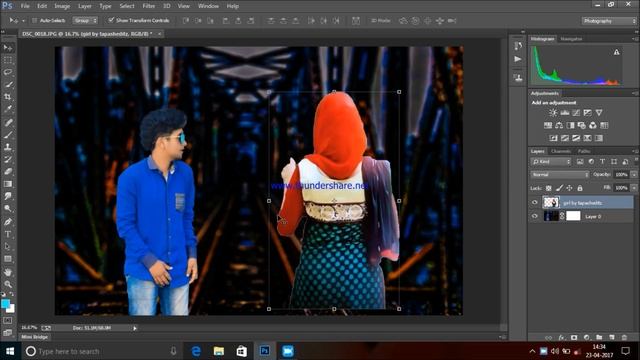Select the Quick Selection tool

click(8, 85)
